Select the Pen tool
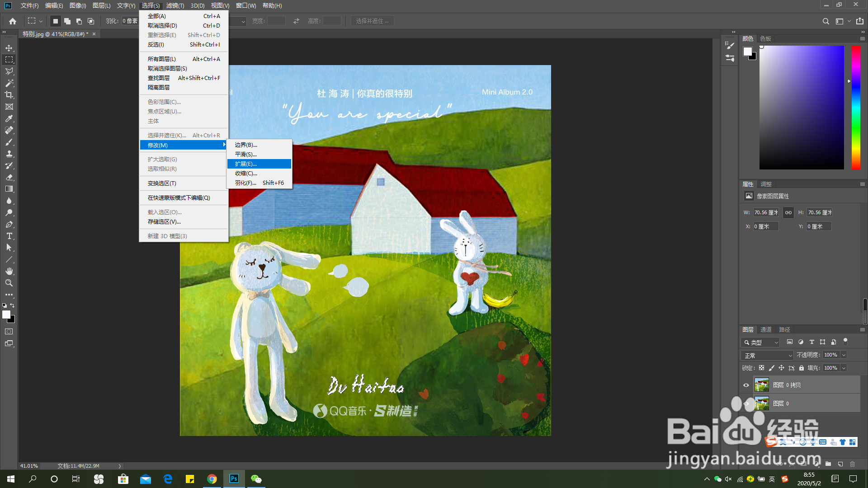The image size is (868, 488). coord(9,224)
